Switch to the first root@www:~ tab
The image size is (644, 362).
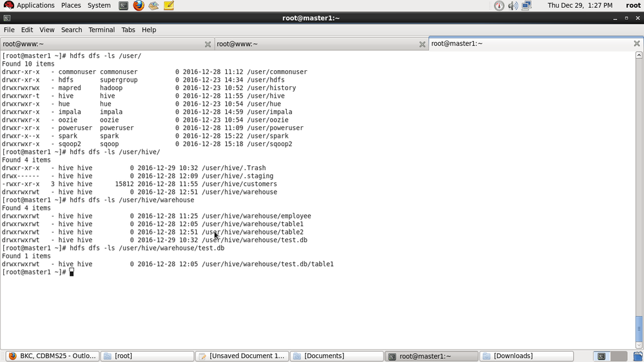pos(107,44)
